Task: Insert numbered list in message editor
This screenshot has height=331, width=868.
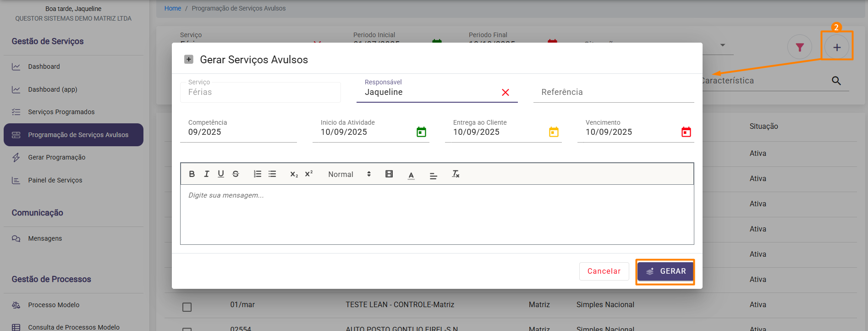Action: coord(258,174)
